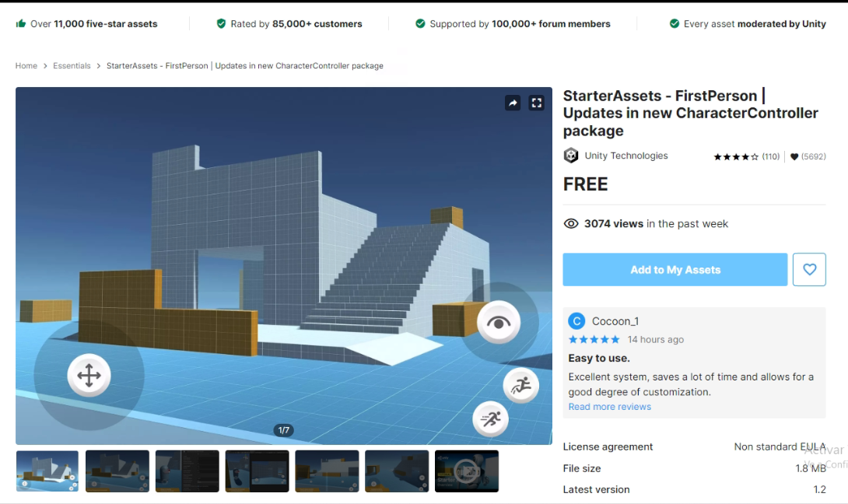
Task: Click '3074 views in the past week' text
Action: point(656,224)
